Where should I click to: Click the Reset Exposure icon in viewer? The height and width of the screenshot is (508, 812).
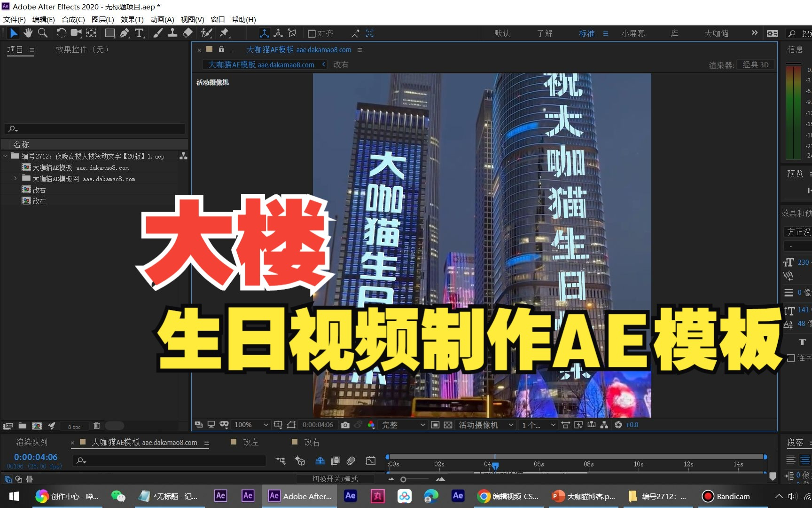(618, 425)
